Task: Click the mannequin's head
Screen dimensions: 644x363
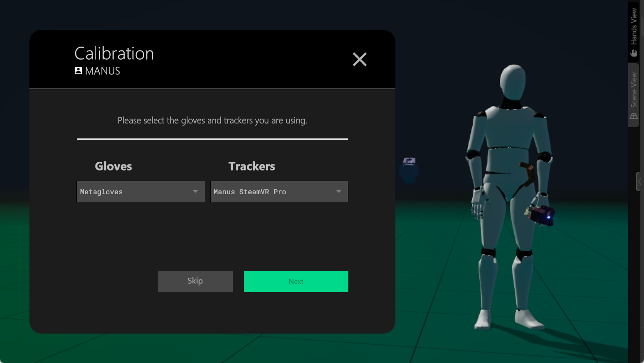Action: [x=513, y=83]
